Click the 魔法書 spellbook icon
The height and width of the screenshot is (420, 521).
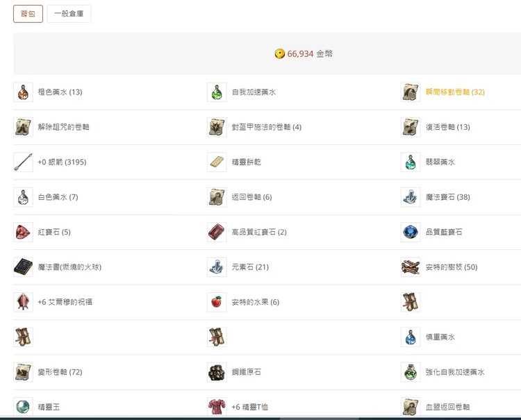23,267
